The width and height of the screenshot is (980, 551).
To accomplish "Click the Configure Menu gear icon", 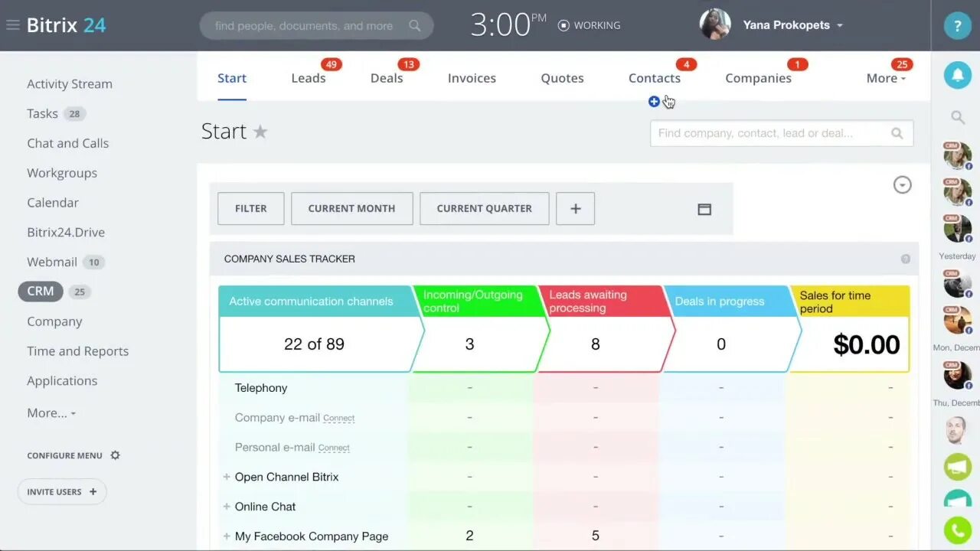I will coord(116,455).
